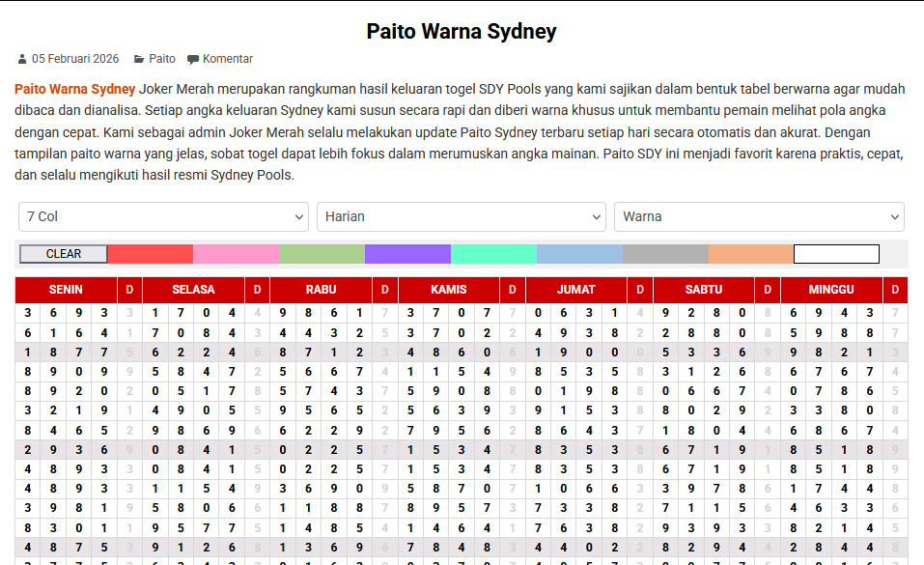The image size is (924, 565).
Task: Open the Harian frequency dropdown
Action: tap(462, 216)
